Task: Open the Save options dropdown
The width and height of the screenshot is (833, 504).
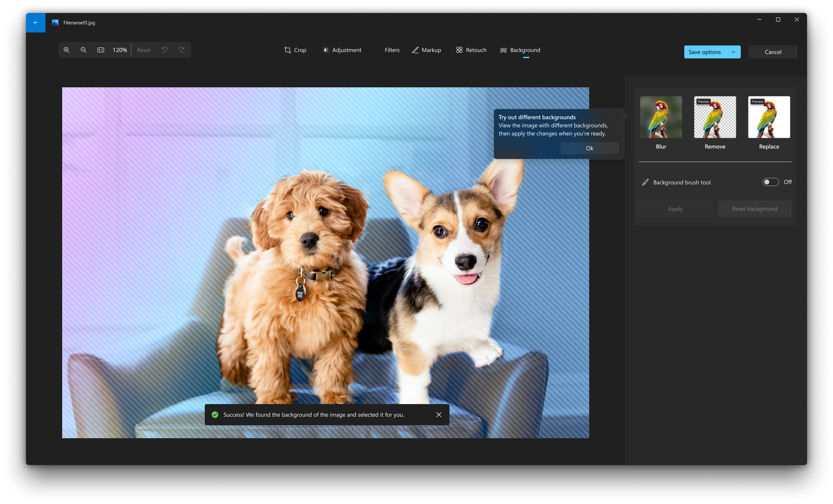Action: pyautogui.click(x=733, y=52)
